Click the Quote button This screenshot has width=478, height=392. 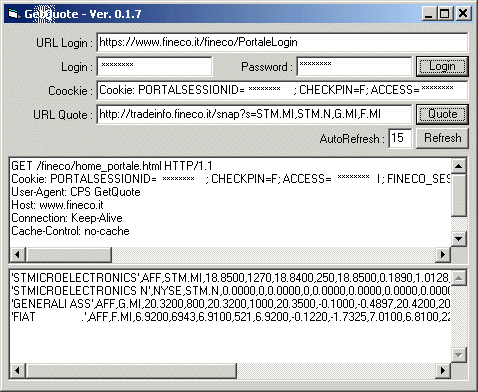click(442, 114)
